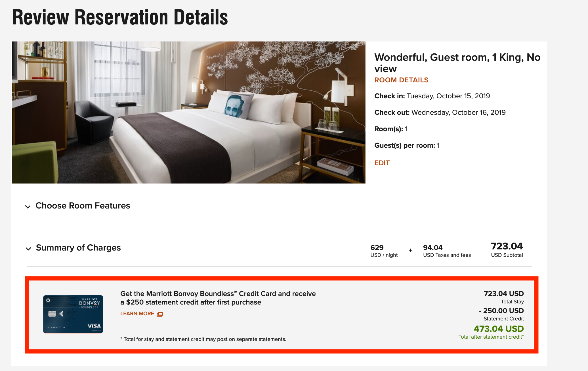Click the Check in date line

432,96
